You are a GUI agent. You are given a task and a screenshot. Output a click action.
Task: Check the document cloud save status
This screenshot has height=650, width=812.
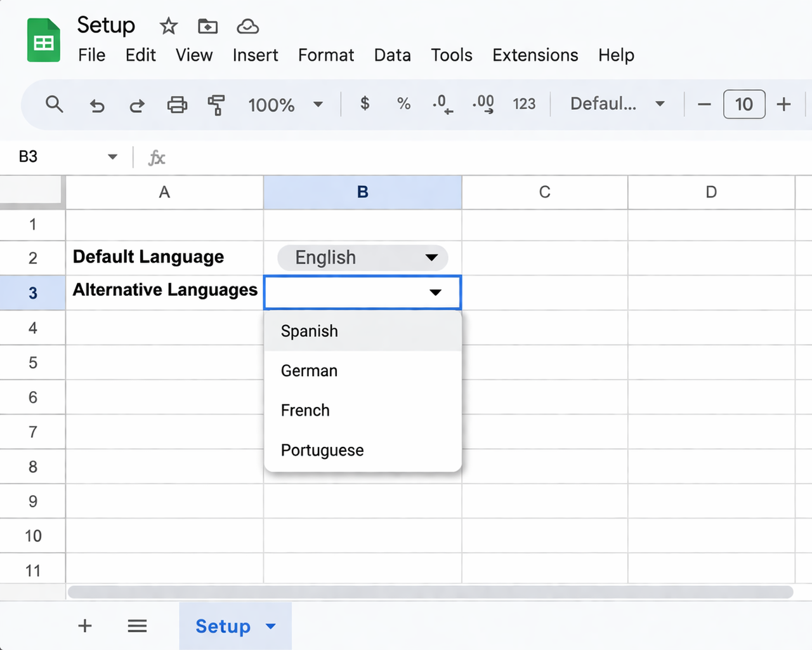pyautogui.click(x=247, y=26)
